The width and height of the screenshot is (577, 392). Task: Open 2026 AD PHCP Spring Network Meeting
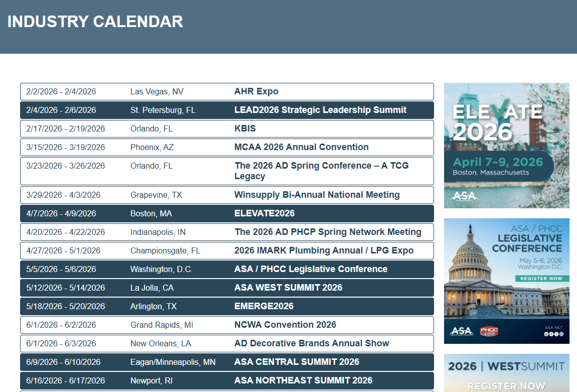click(328, 232)
